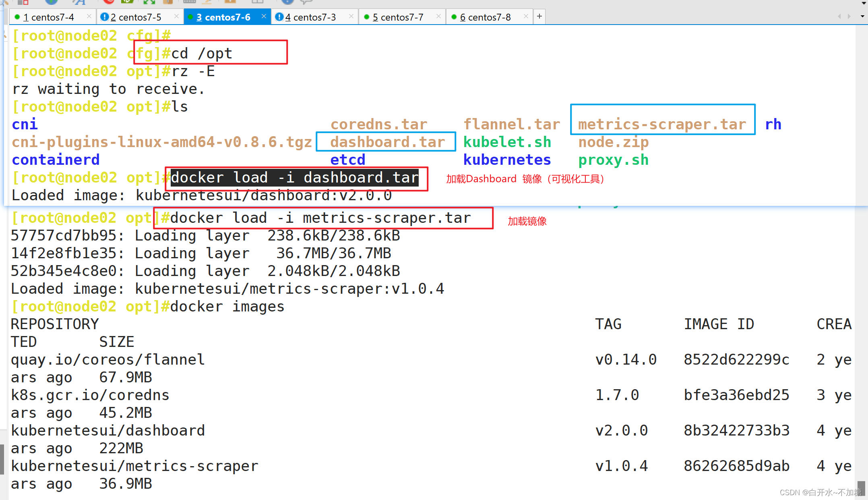This screenshot has height=500, width=868.
Task: Open the tab list dropdown arrow
Action: 862,17
